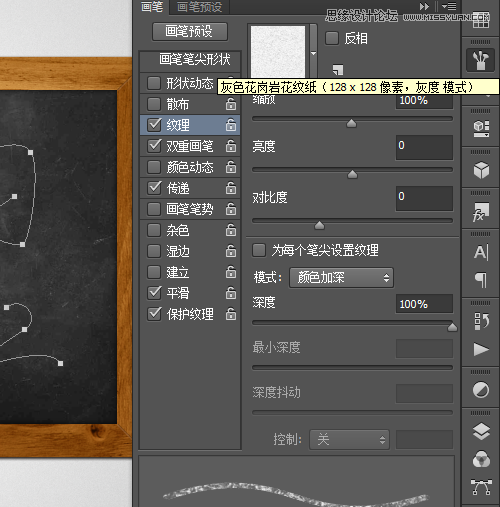This screenshot has width=500, height=507.
Task: Uncheck the 纹理 checkbox
Action: pyautogui.click(x=154, y=125)
